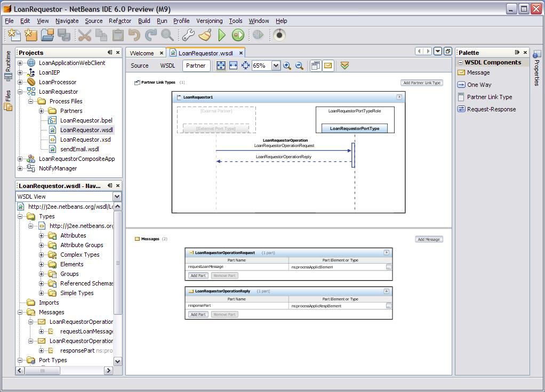Click the New Project toolbar icon
545x392 pixels.
tap(31, 35)
